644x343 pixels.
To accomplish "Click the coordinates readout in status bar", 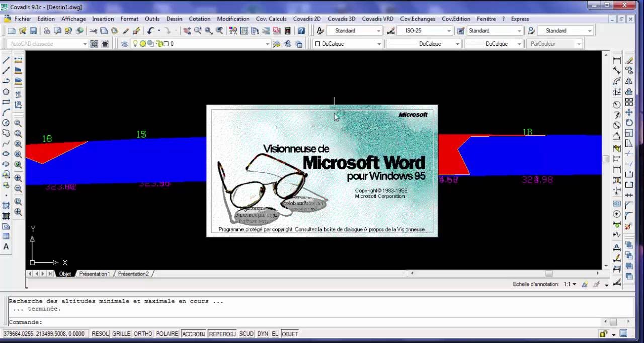I will click(x=45, y=334).
